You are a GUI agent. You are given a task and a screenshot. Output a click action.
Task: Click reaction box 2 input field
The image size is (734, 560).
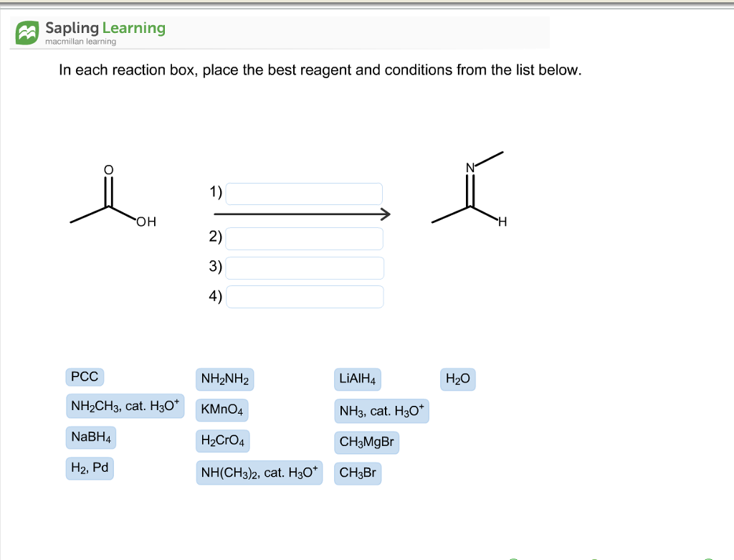(305, 238)
